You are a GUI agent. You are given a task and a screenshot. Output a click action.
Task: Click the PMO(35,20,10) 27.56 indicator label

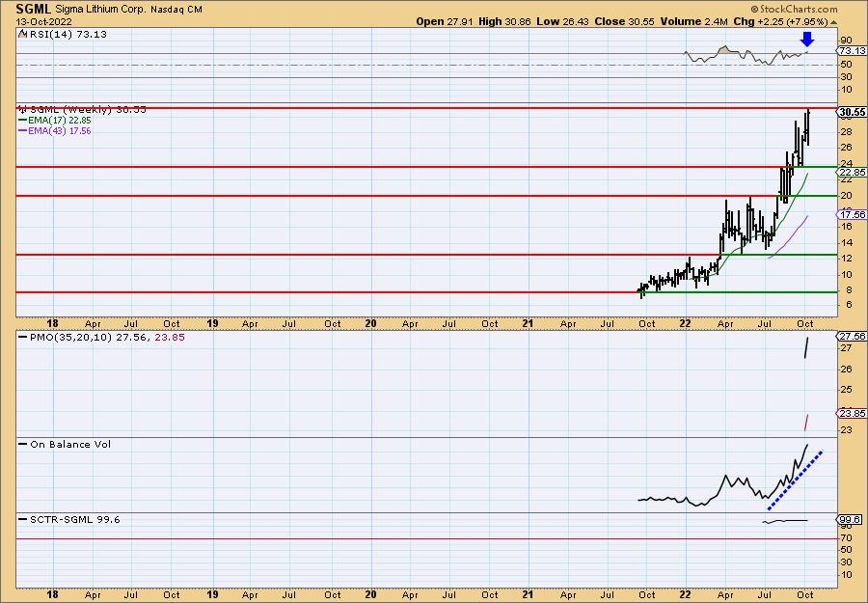(86, 338)
